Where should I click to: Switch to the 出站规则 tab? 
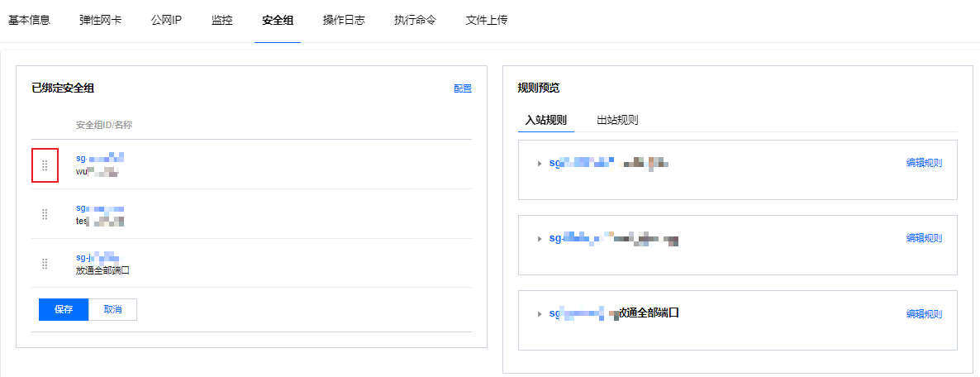pos(617,120)
